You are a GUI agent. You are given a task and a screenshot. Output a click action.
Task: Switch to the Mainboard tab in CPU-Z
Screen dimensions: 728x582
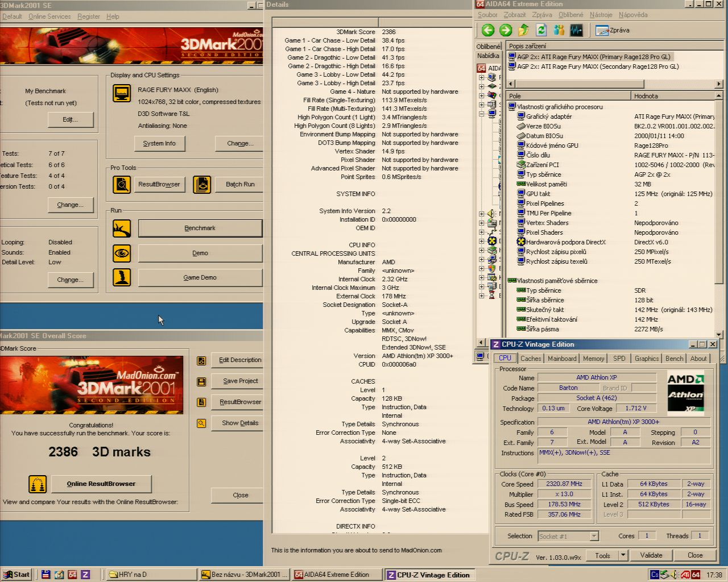click(x=562, y=359)
